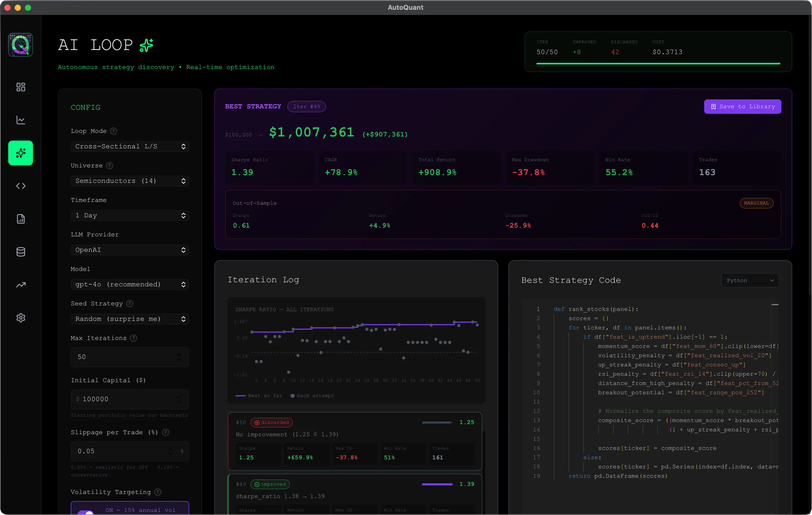Click the Best so far legend entry
The width and height of the screenshot is (812, 515).
click(x=259, y=396)
